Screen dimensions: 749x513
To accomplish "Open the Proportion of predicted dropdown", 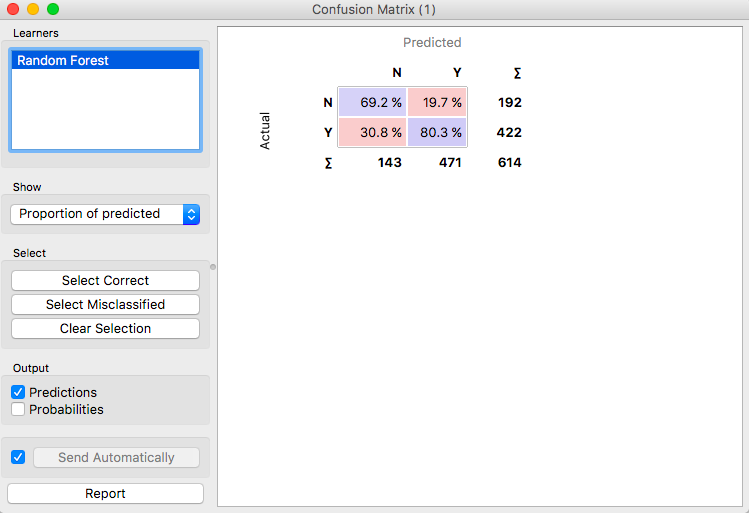I will [x=105, y=214].
